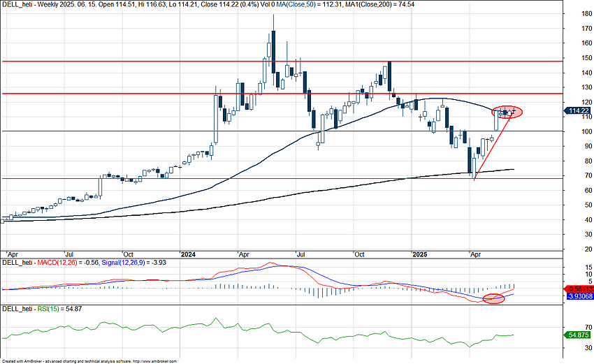The height and width of the screenshot is (364, 594).
Task: Click the 5 label on MACD axis
Action: point(591,282)
